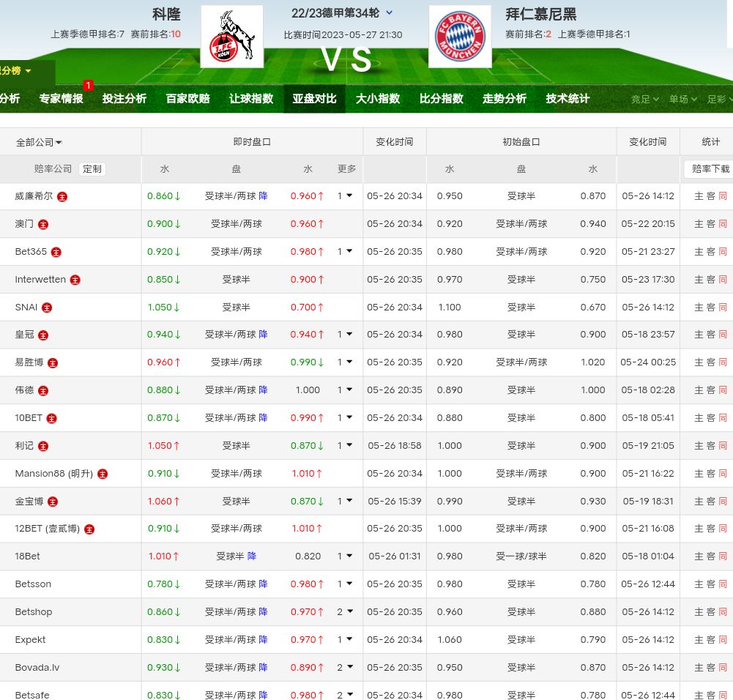Viewport: 733px width, 700px height.
Task: Click the red 主 icon beside Interwetten
Action: (75, 280)
